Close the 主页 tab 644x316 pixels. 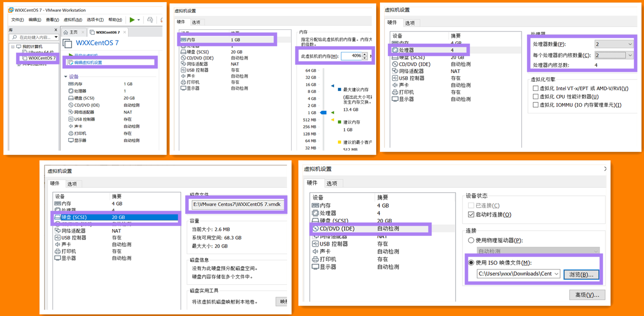(82, 32)
